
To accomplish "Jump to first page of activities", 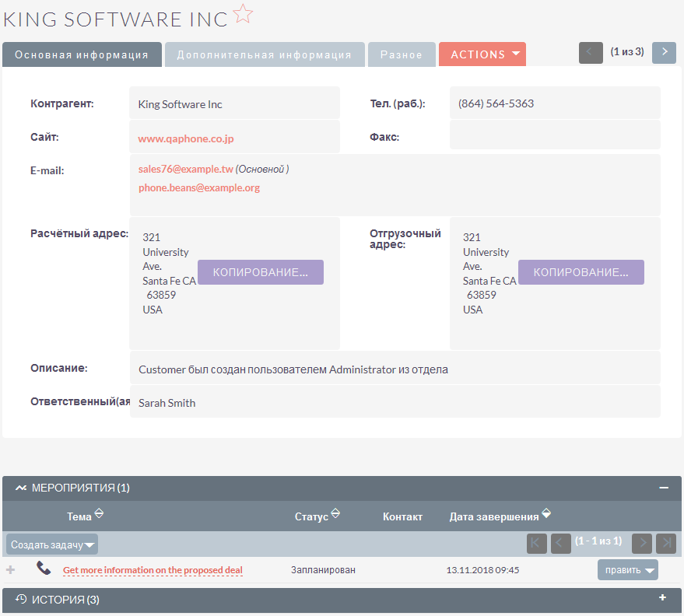I will click(537, 543).
